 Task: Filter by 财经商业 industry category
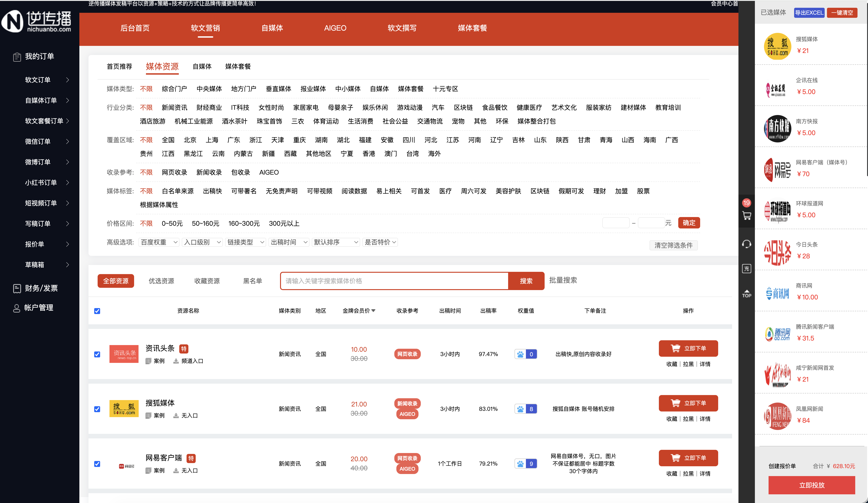click(209, 107)
